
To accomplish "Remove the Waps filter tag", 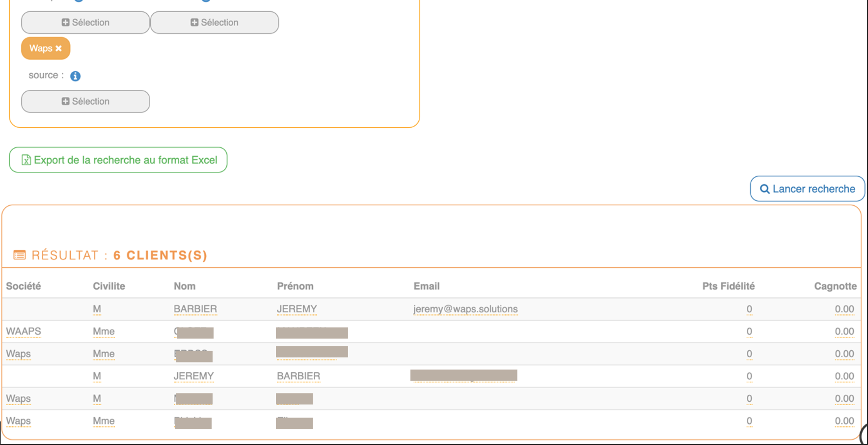I will click(x=59, y=49).
